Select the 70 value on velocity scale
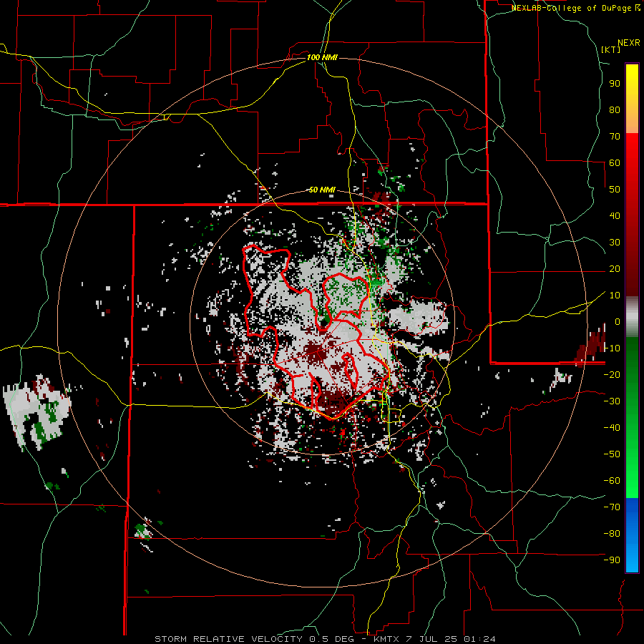 click(x=615, y=137)
